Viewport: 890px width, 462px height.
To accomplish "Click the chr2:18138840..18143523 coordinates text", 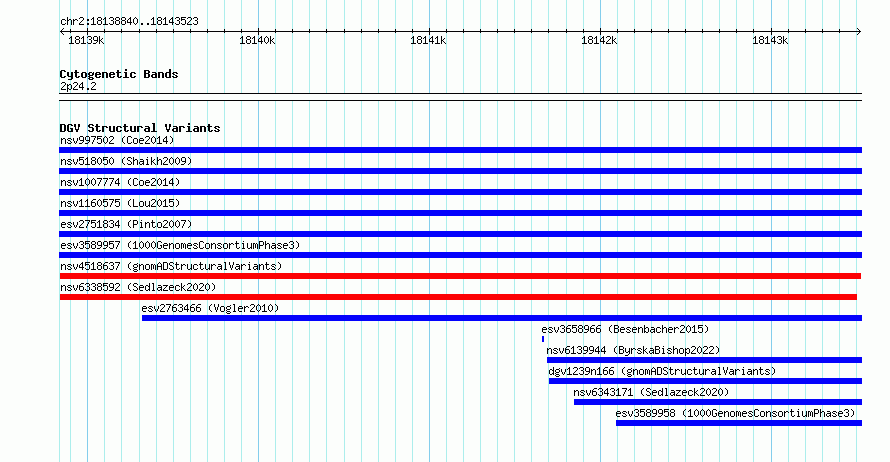I will coord(129,22).
